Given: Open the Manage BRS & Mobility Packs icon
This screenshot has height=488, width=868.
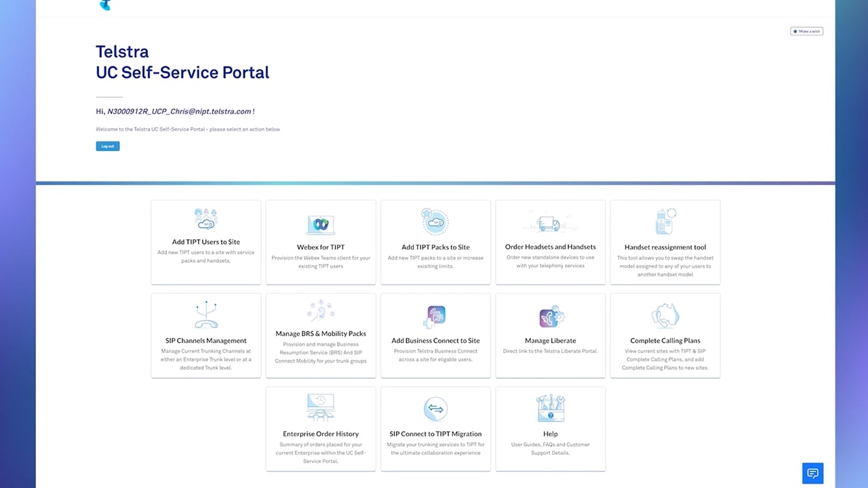Looking at the screenshot, I should [x=321, y=311].
